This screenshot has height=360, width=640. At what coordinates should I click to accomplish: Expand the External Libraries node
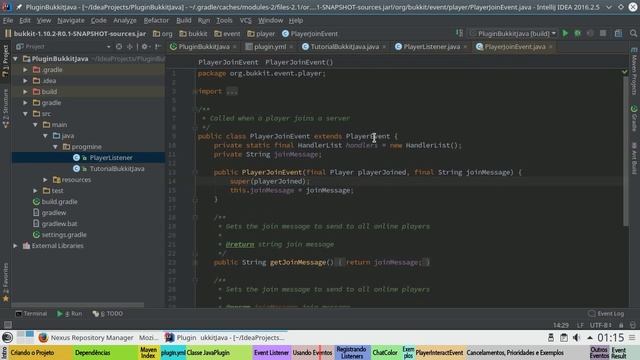click(16, 246)
